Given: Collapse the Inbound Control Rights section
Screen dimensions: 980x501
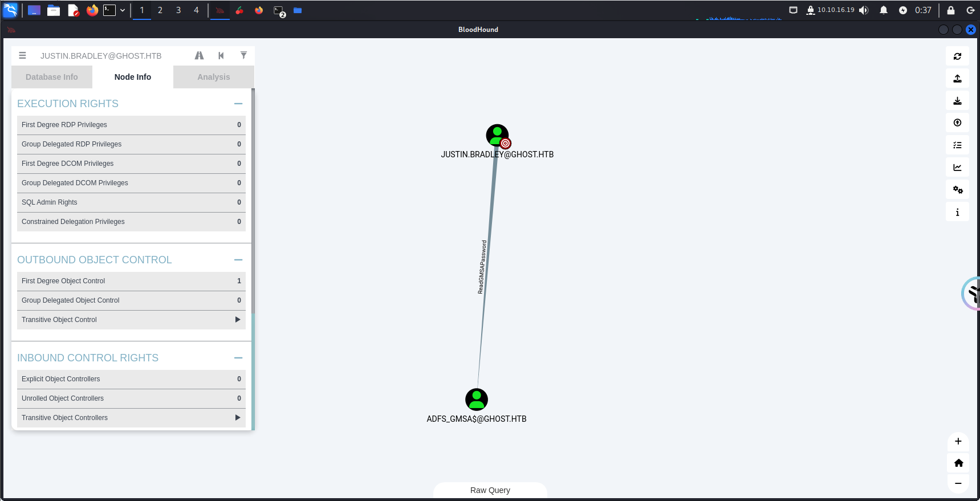Looking at the screenshot, I should coord(238,358).
